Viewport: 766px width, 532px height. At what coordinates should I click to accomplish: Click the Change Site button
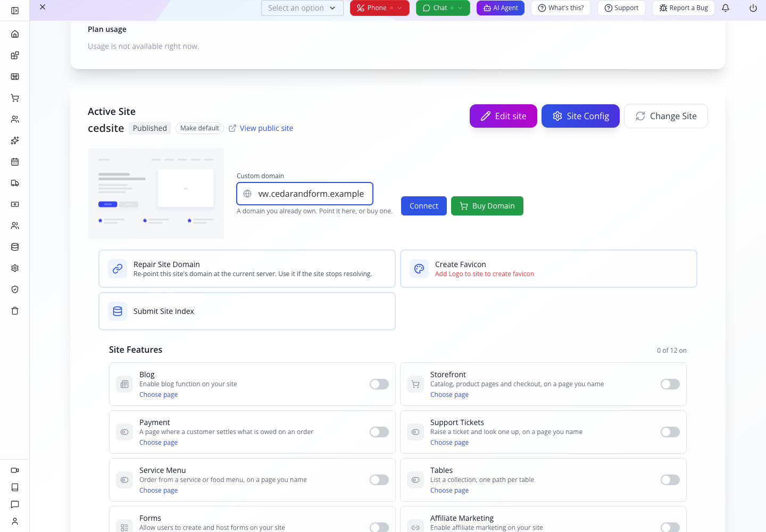click(666, 116)
